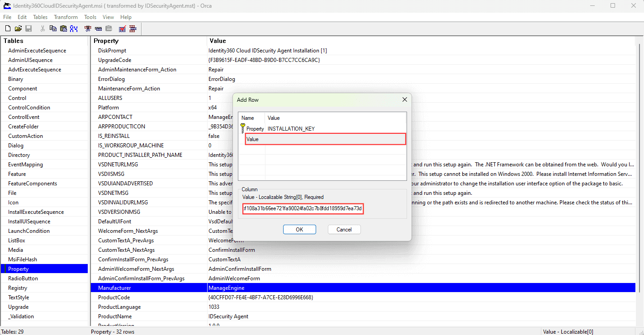Select the Feature table
The width and height of the screenshot is (644, 335).
[17, 174]
